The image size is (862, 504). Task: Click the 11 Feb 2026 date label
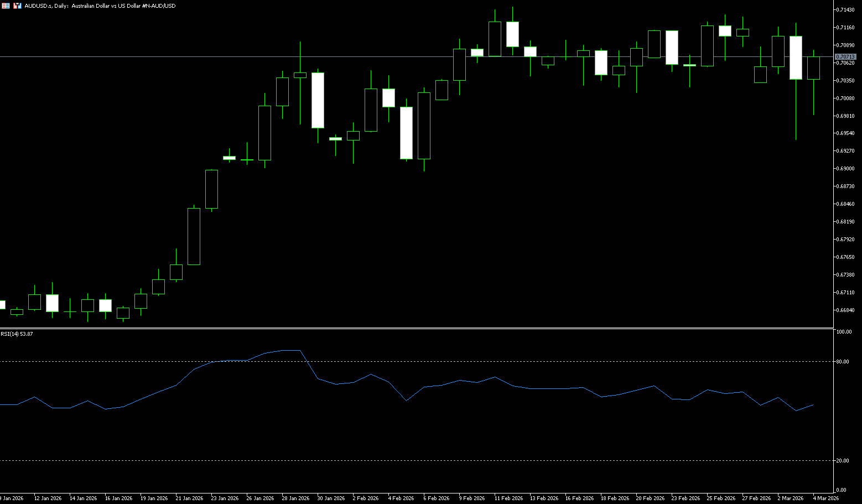(x=508, y=498)
